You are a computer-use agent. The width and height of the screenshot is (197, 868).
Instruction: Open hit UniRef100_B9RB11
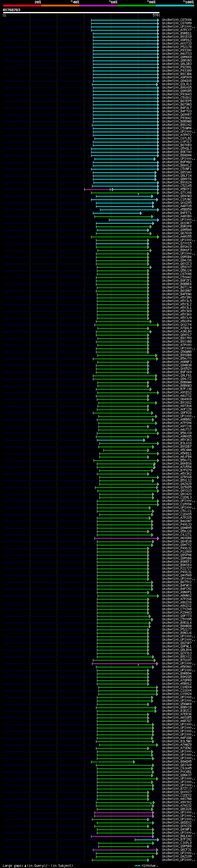pyautogui.click(x=177, y=33)
